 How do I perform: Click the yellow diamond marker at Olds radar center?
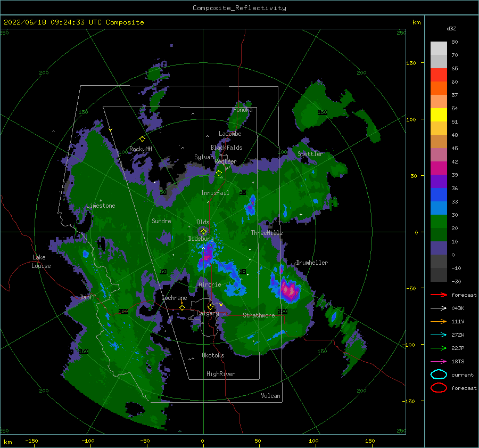[x=203, y=232]
